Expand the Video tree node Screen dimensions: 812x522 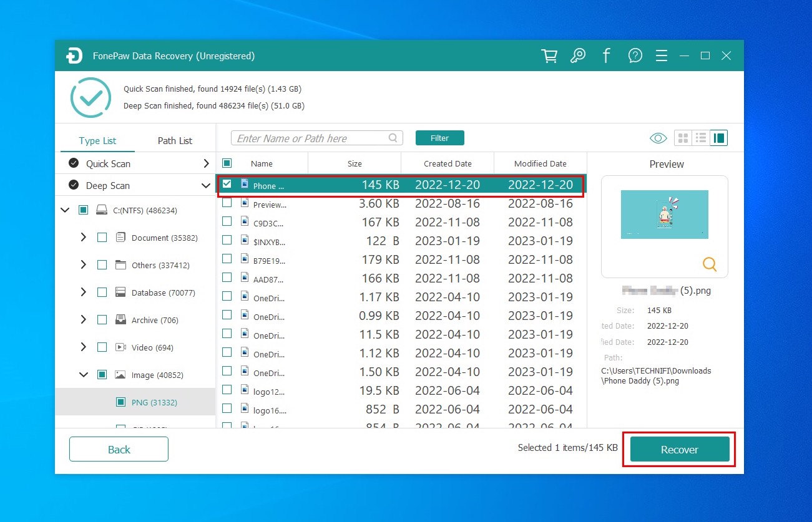84,347
